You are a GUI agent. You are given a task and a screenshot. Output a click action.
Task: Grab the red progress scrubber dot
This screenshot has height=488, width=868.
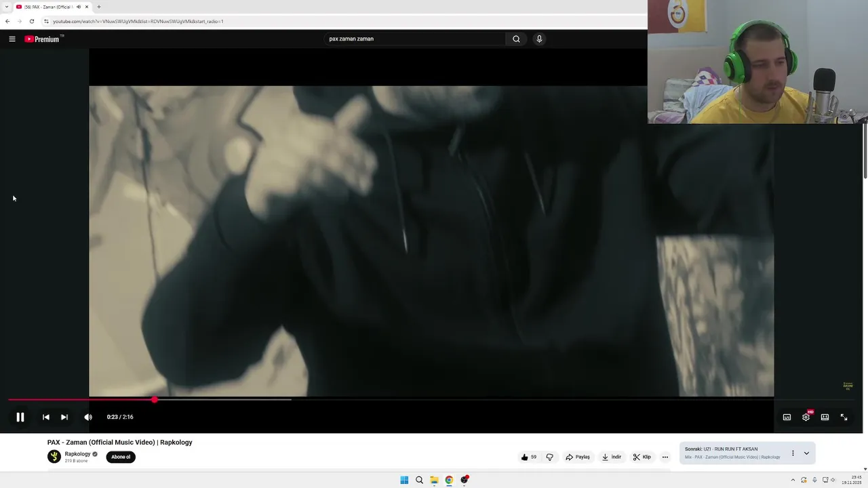pyautogui.click(x=155, y=400)
